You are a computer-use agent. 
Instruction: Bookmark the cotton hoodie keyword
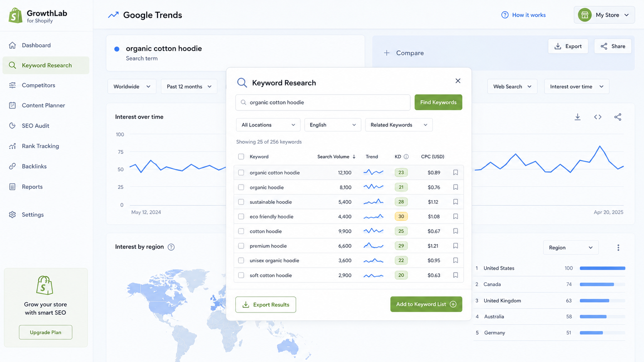[x=455, y=231]
